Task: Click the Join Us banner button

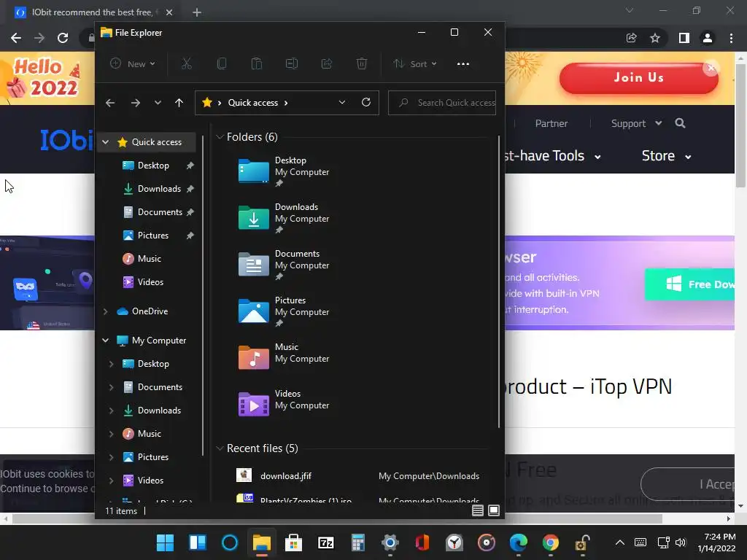Action: (638, 77)
